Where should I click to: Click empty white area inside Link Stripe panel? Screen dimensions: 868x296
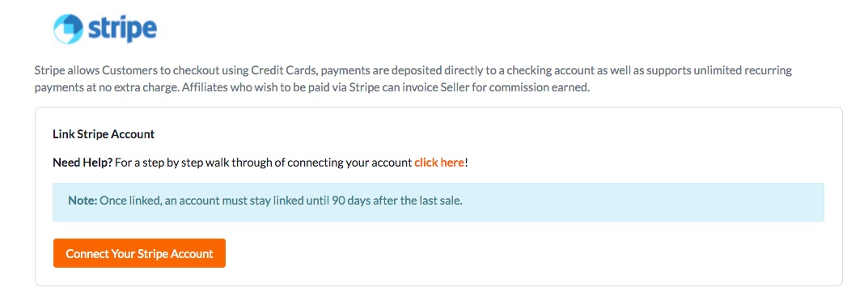pyautogui.click(x=526, y=253)
